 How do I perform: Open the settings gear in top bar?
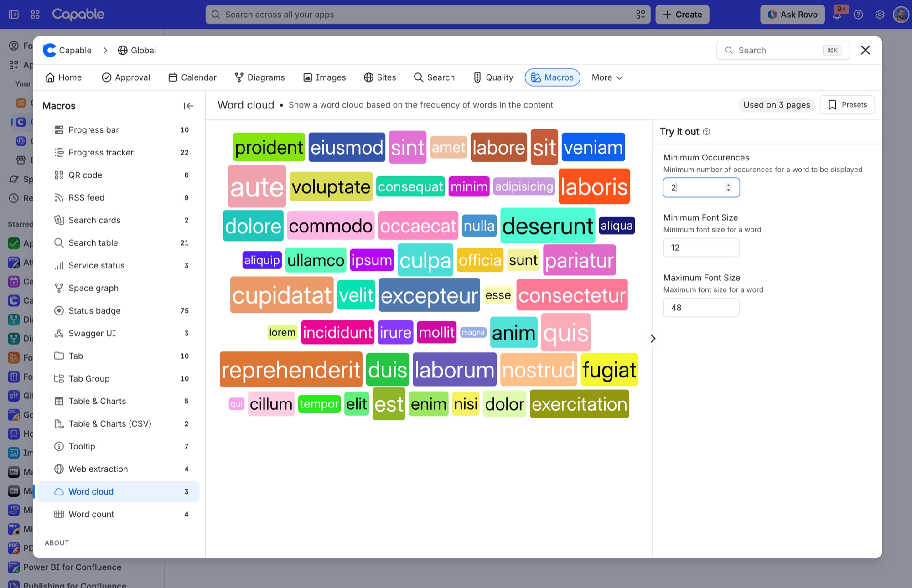880,15
